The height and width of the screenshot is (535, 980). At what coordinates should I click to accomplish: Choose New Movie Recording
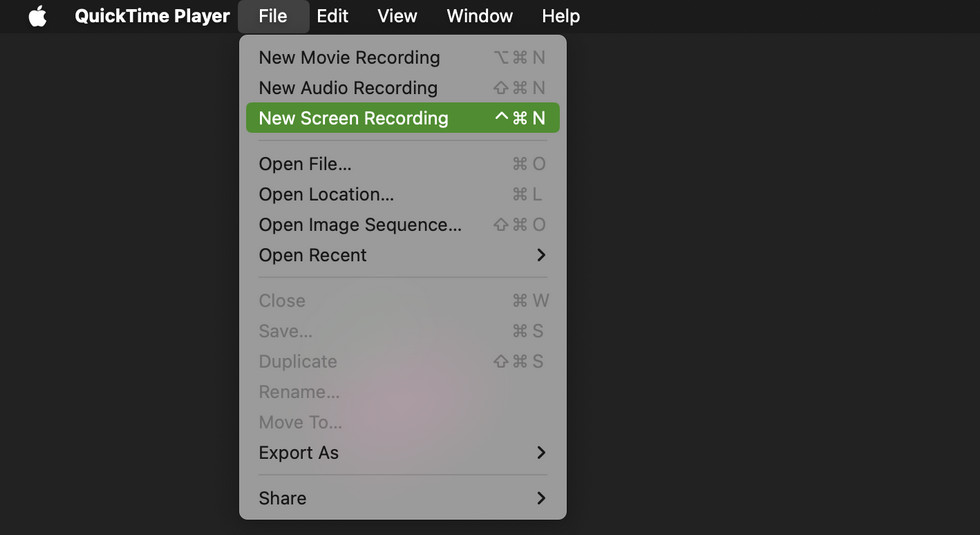349,58
